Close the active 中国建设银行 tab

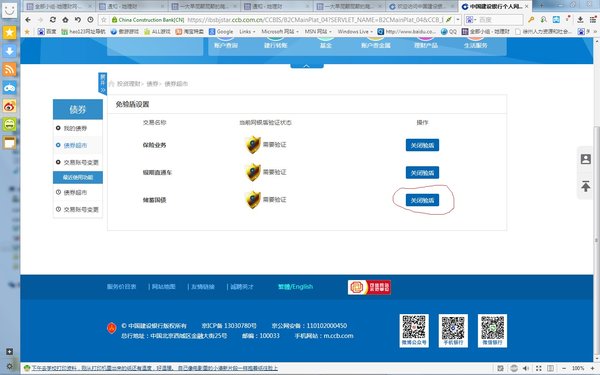tap(527, 7)
